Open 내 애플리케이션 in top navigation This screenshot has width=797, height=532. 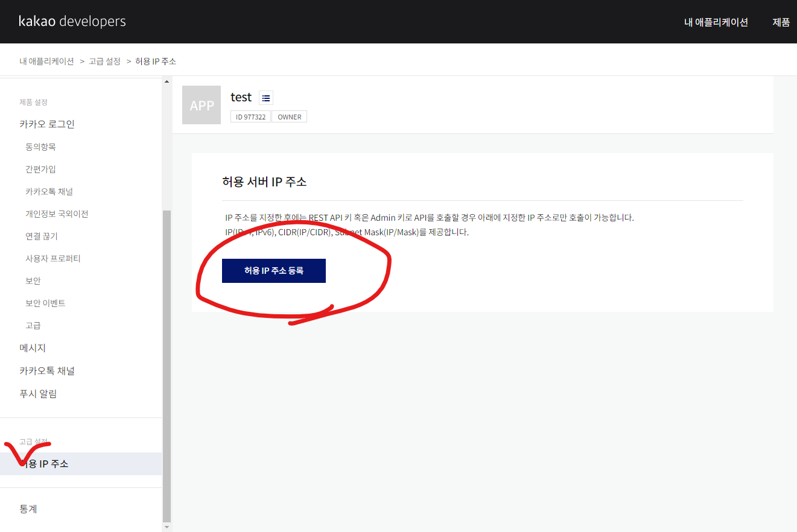(x=716, y=22)
